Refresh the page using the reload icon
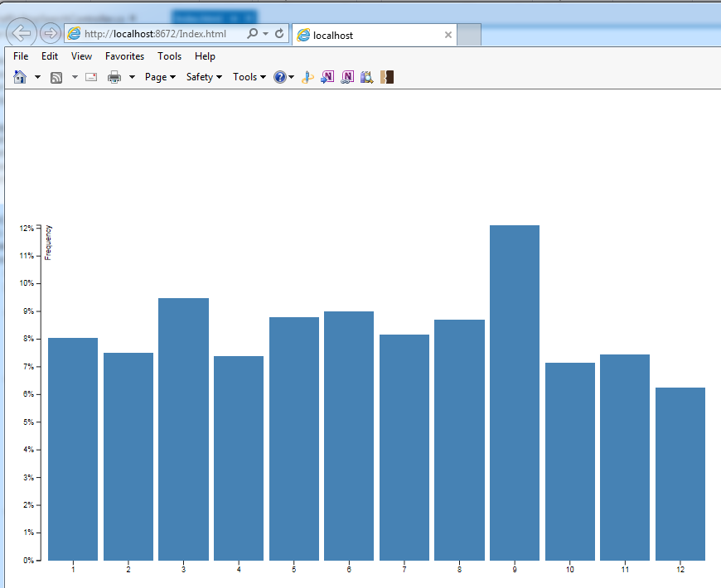 (x=279, y=34)
